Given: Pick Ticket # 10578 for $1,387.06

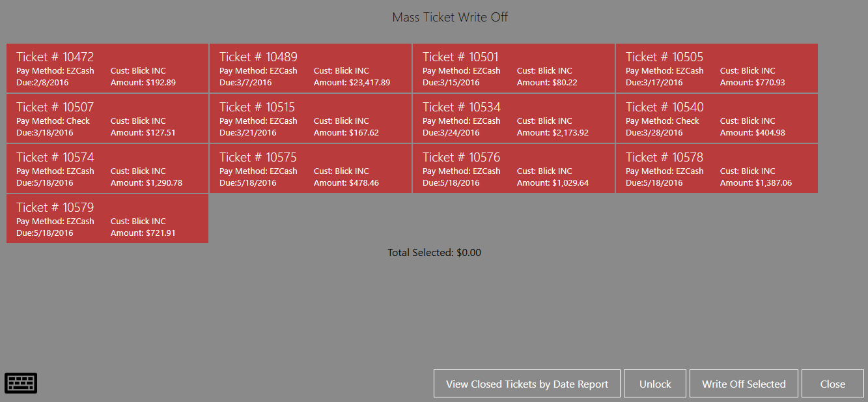Looking at the screenshot, I should (x=717, y=169).
